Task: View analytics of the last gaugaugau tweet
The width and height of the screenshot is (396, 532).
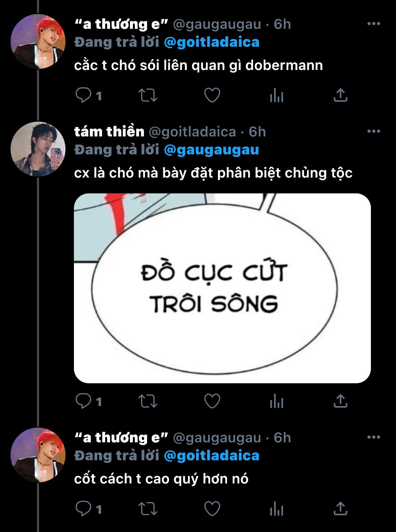Action: (277, 508)
